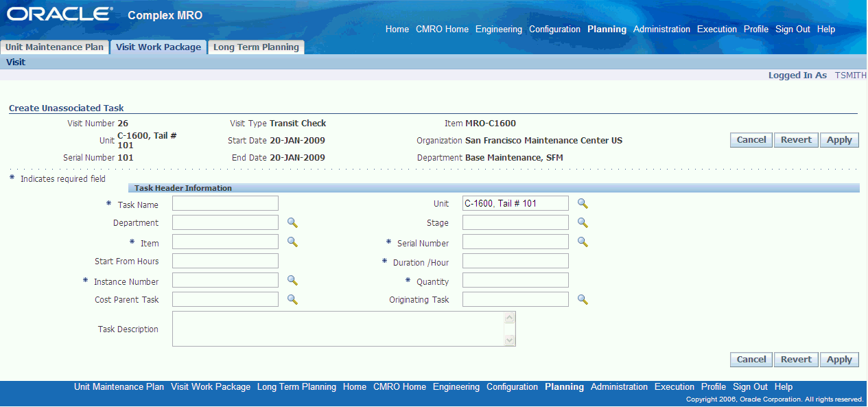Screen dimensions: 868x407
Task: Focus the Task Name input field
Action: (225, 203)
